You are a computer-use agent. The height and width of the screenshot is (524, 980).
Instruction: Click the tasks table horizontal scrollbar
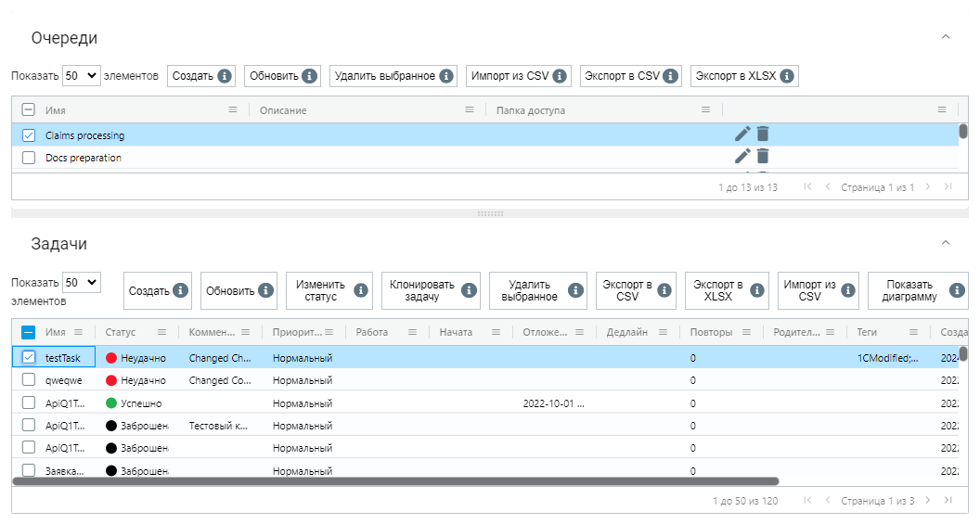click(x=395, y=481)
